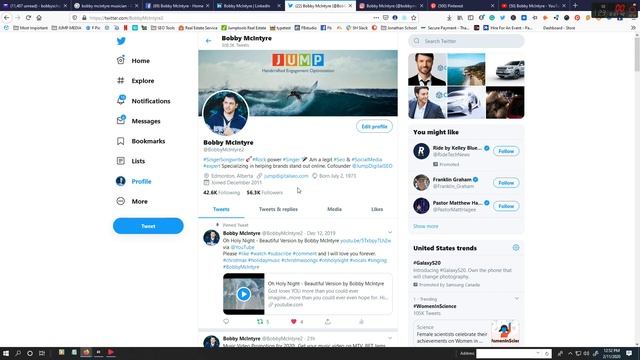Follow Ride by Kelley Blue account
The height and width of the screenshot is (360, 640).
[506, 151]
